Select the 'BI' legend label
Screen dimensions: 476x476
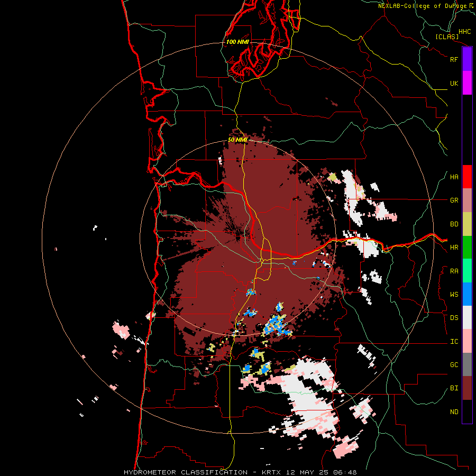(x=454, y=388)
